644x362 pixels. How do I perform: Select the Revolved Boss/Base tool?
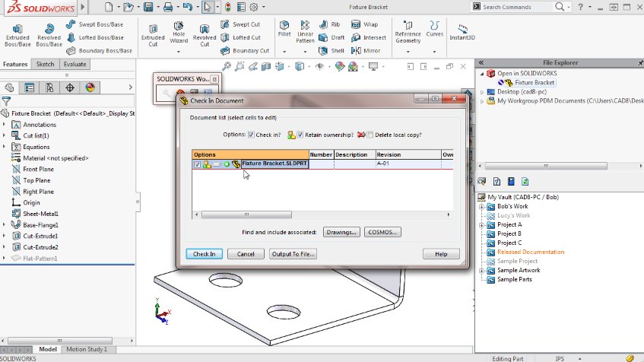[49, 35]
